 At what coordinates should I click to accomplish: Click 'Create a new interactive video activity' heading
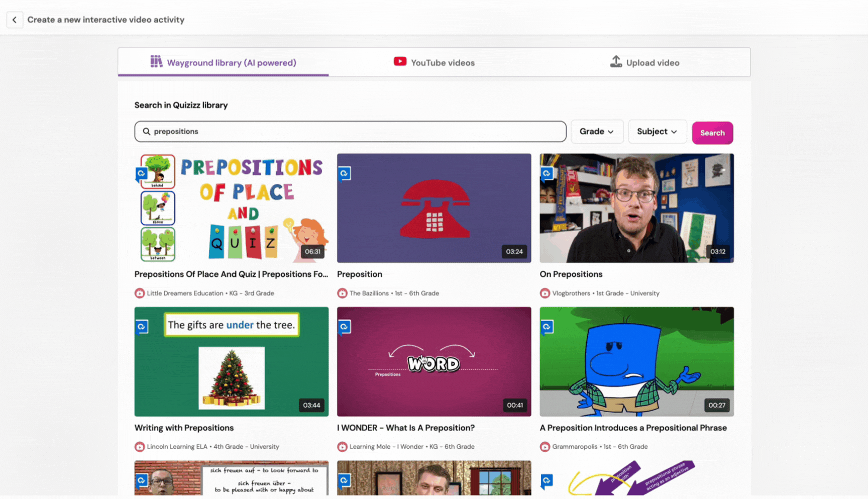point(106,20)
